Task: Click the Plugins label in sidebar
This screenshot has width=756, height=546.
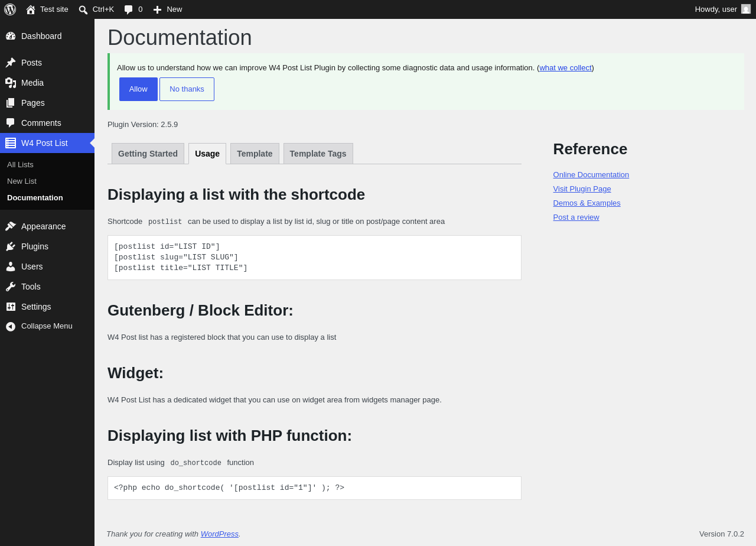Action: [35, 246]
